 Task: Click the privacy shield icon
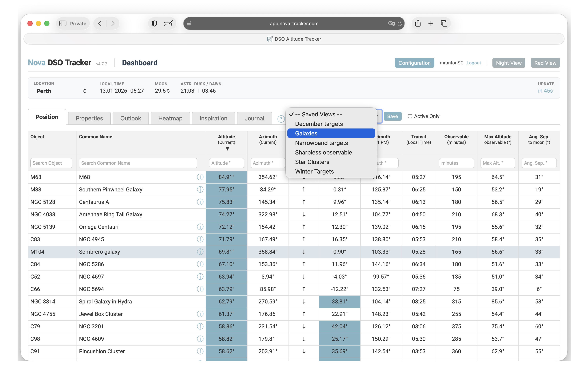coord(154,23)
